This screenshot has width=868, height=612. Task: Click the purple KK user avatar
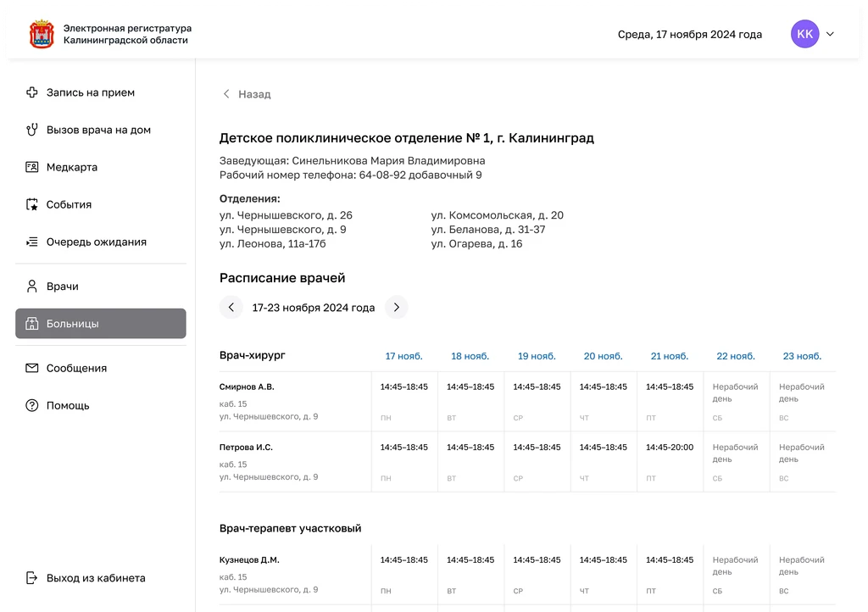click(805, 34)
